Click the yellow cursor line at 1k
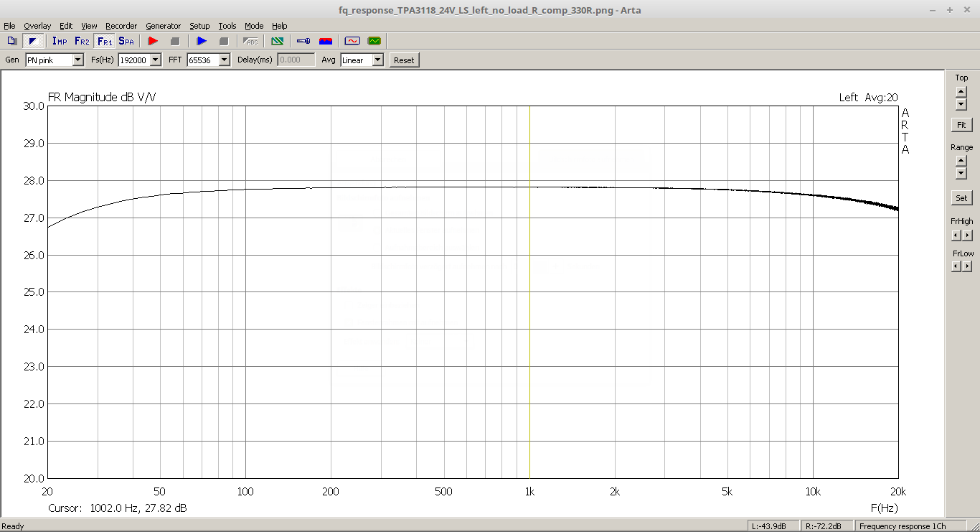 (x=529, y=291)
